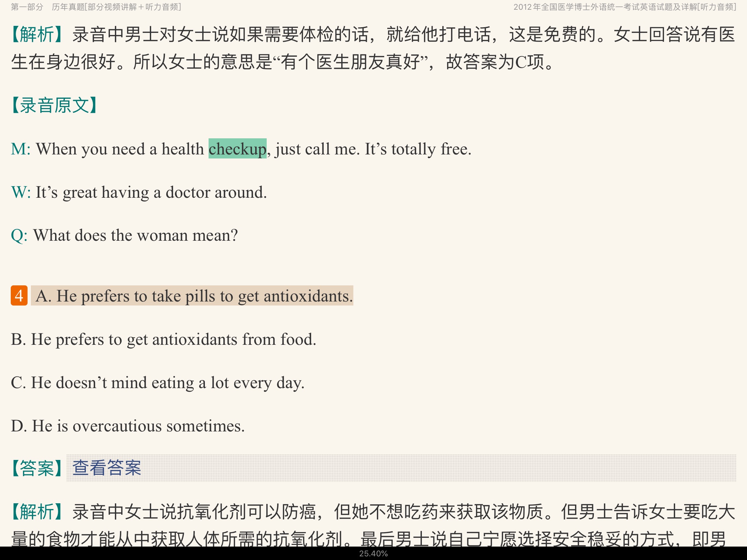Reveal the answer via 查看答案 link
The image size is (747, 560).
pyautogui.click(x=107, y=468)
